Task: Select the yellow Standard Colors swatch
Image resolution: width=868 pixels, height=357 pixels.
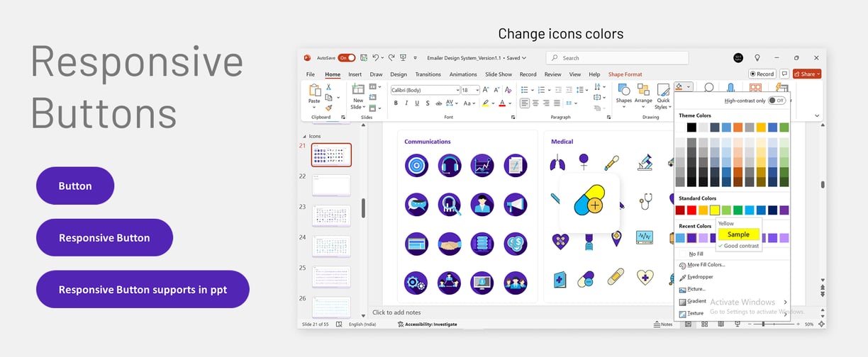Action: coord(715,210)
